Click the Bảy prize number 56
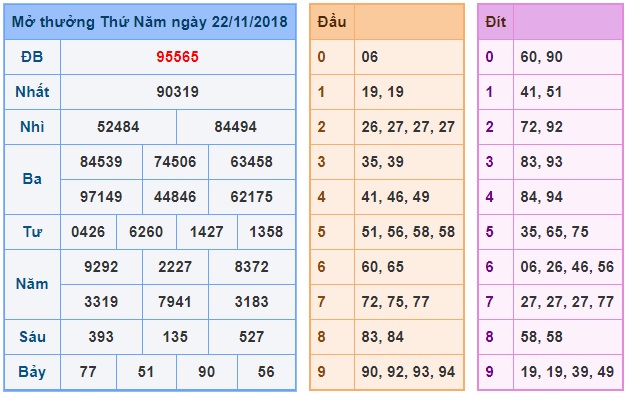The image size is (628, 393). [266, 372]
